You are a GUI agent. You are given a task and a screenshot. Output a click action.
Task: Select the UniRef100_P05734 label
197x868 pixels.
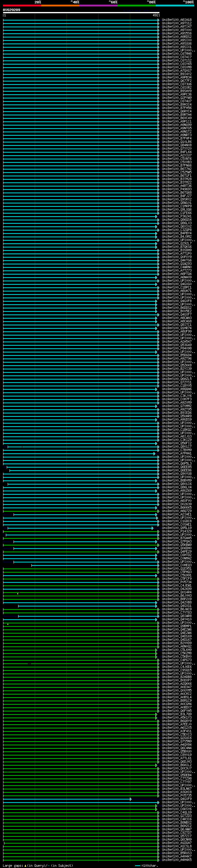pyautogui.click(x=177, y=582)
